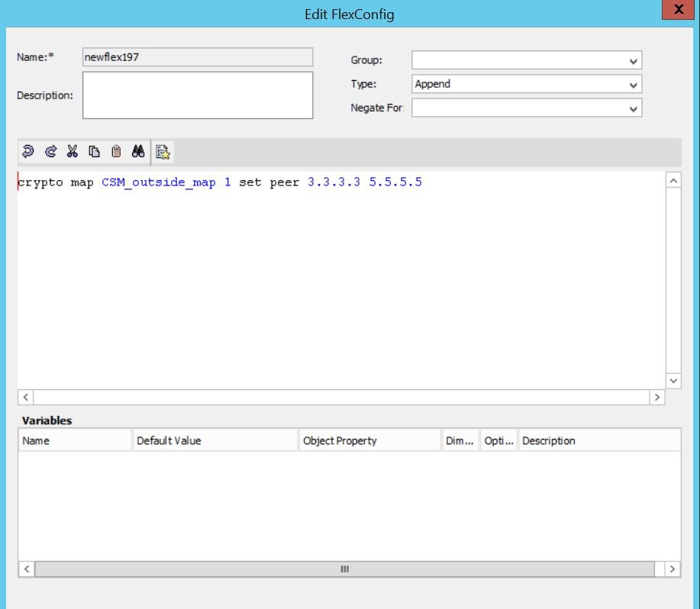Click Variables table scrollbar left arrow
The width and height of the screenshot is (700, 609).
click(x=27, y=569)
